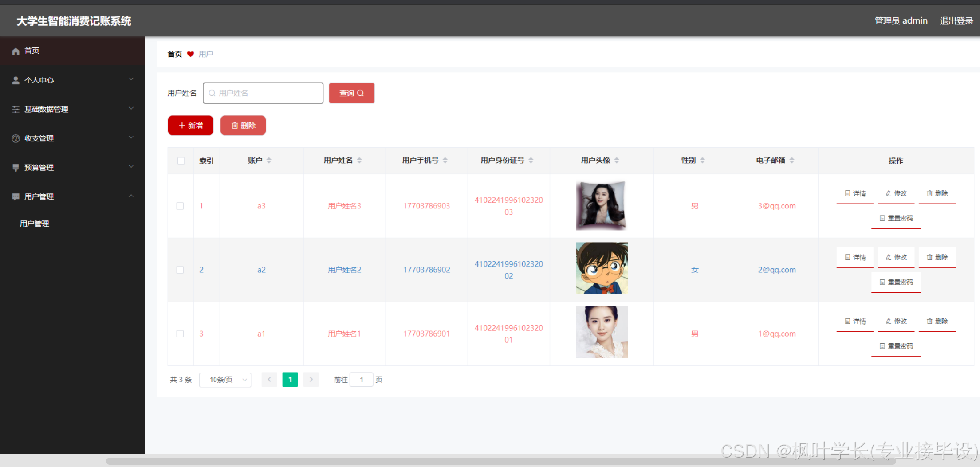Sort by 账户 column arrows

269,160
